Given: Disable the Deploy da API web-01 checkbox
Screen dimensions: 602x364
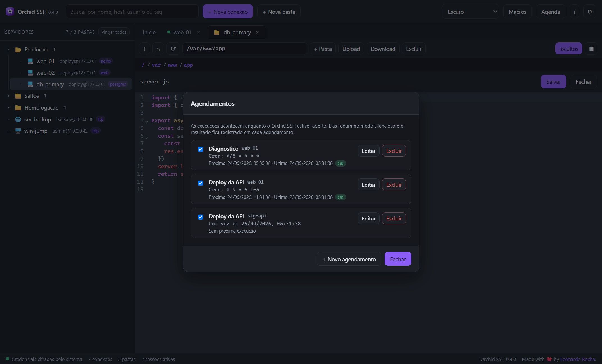Looking at the screenshot, I should (200, 183).
